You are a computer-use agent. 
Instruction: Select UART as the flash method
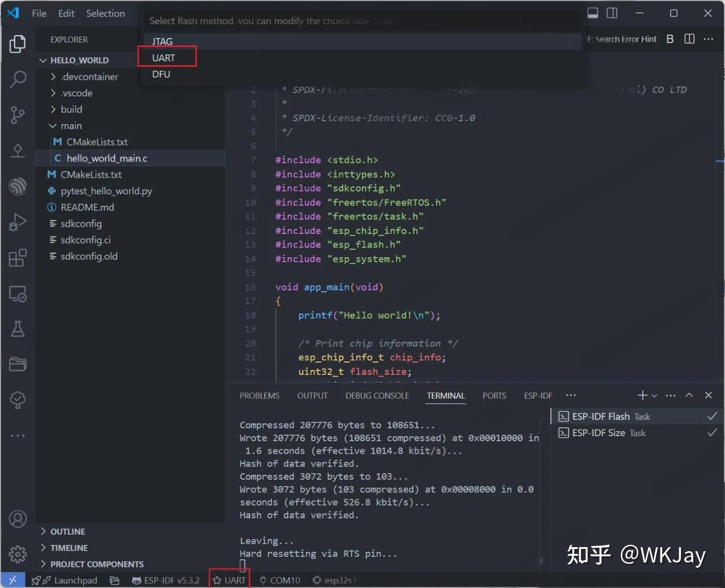[x=164, y=57]
